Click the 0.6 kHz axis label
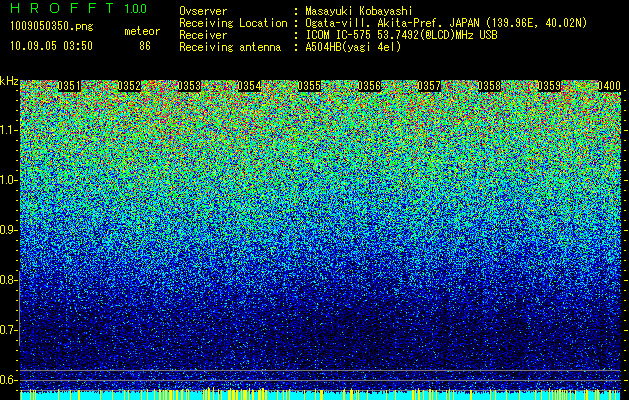The height and width of the screenshot is (400, 629). (x=8, y=380)
